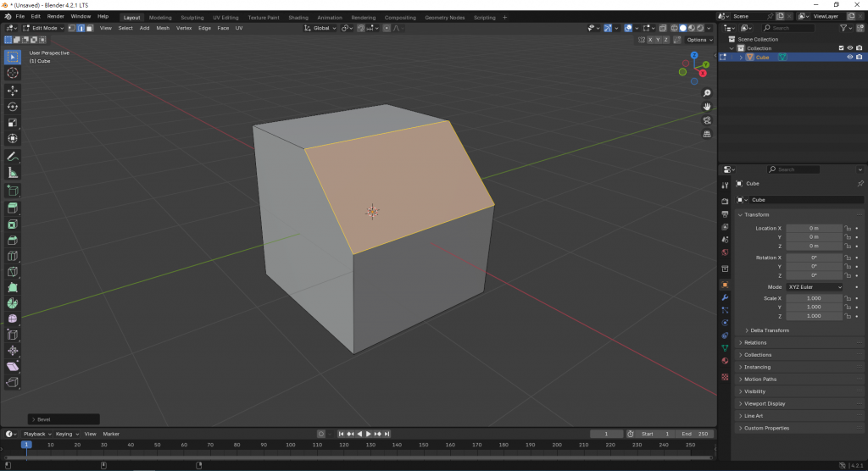Toggle Cube visibility eye in outliner
Image resolution: width=868 pixels, height=471 pixels.
pyautogui.click(x=849, y=57)
